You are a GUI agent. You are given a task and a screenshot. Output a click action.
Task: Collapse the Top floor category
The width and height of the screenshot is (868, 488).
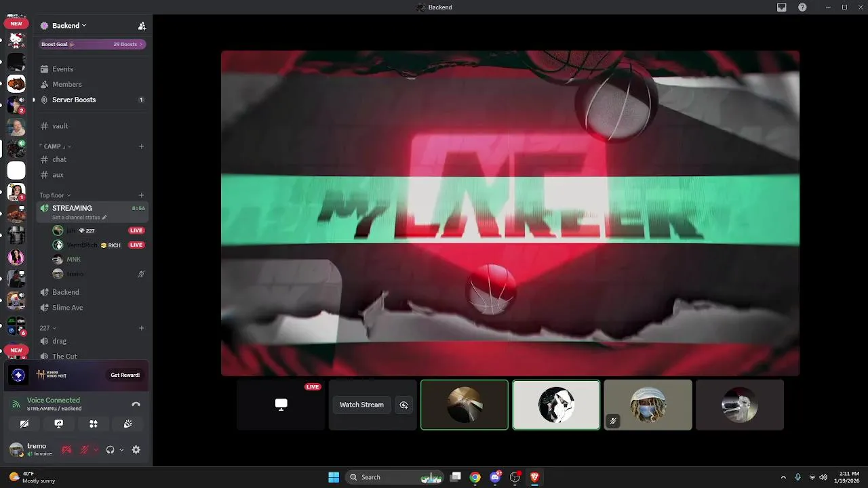[x=55, y=195]
